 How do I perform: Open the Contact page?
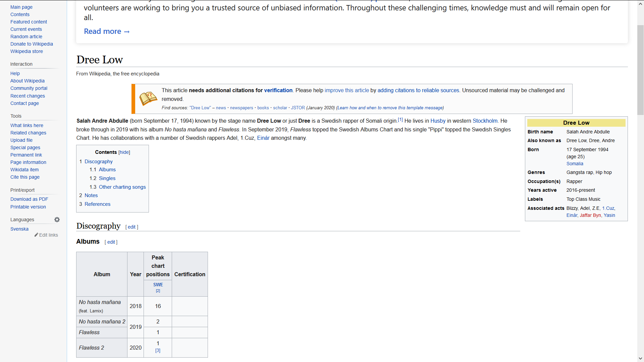click(x=24, y=103)
